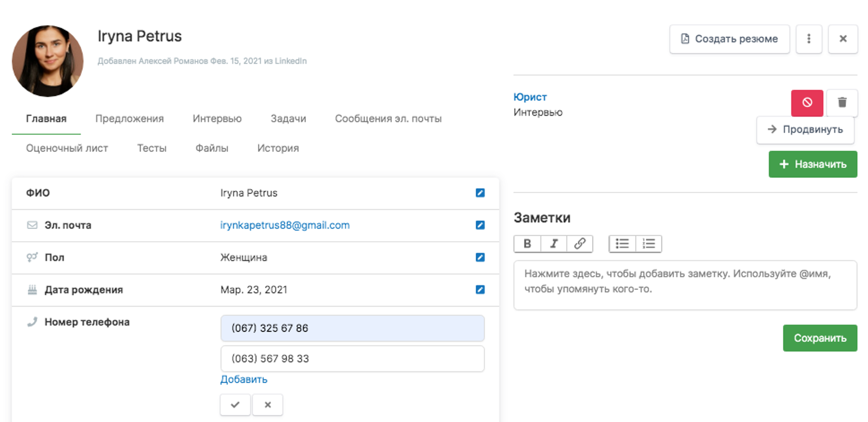Click the red reject candidate icon
868x422 pixels.
coord(807,103)
